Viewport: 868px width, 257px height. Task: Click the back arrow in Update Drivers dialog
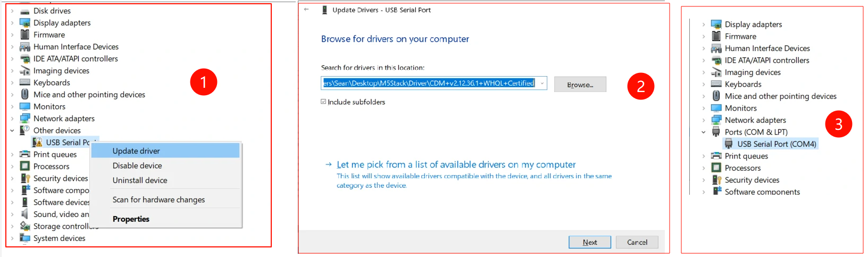(x=306, y=10)
